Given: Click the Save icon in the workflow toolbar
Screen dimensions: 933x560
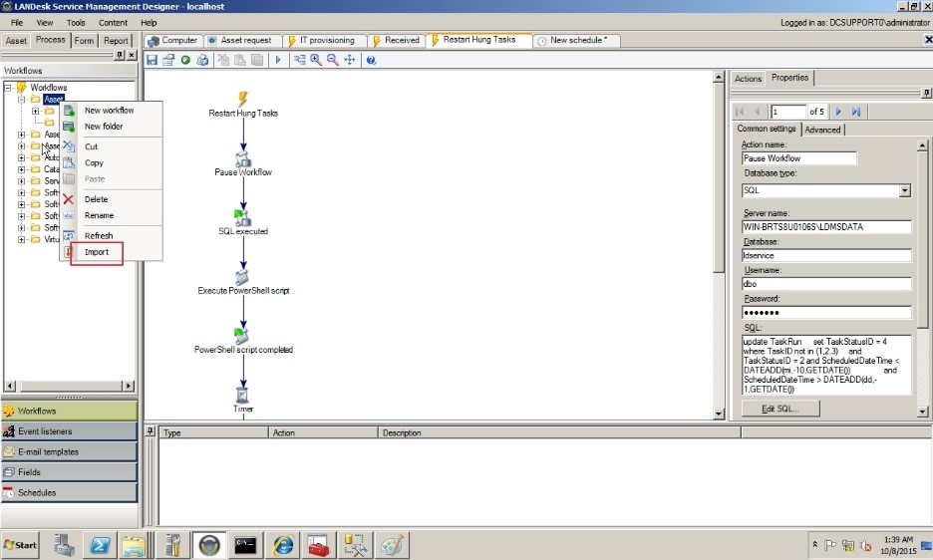Looking at the screenshot, I should (x=153, y=60).
